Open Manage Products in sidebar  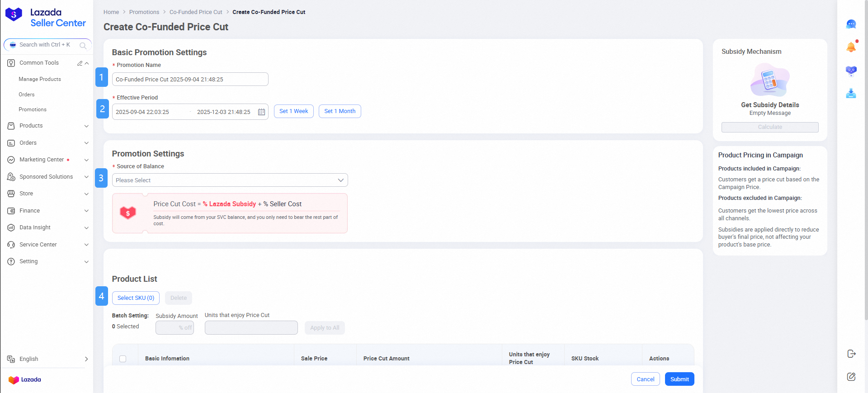(x=40, y=79)
